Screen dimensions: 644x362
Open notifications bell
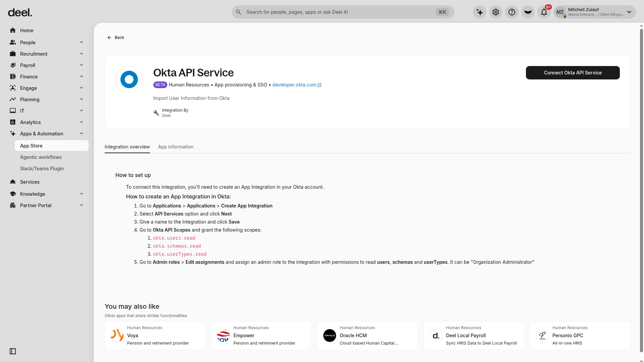point(544,12)
